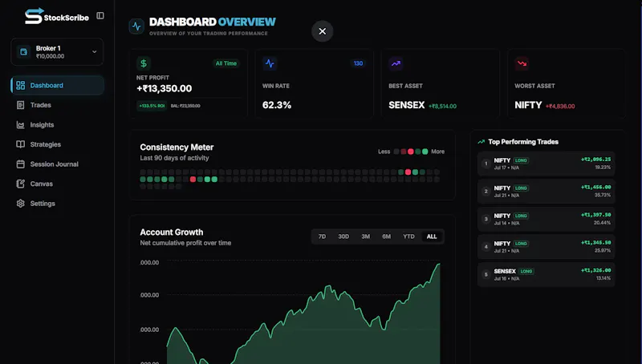This screenshot has width=642, height=364.
Task: Click the Worst Asset trending-down icon
Action: tap(522, 63)
